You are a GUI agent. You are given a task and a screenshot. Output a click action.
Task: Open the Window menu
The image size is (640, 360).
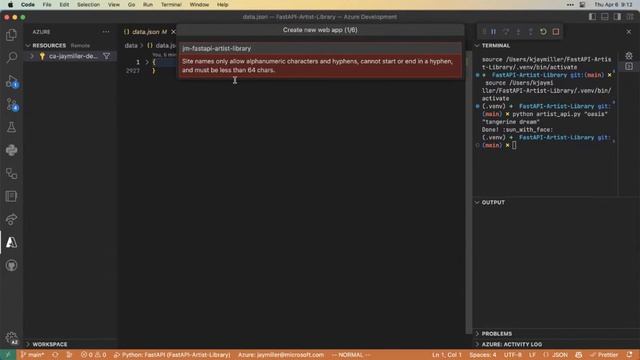[x=199, y=4]
